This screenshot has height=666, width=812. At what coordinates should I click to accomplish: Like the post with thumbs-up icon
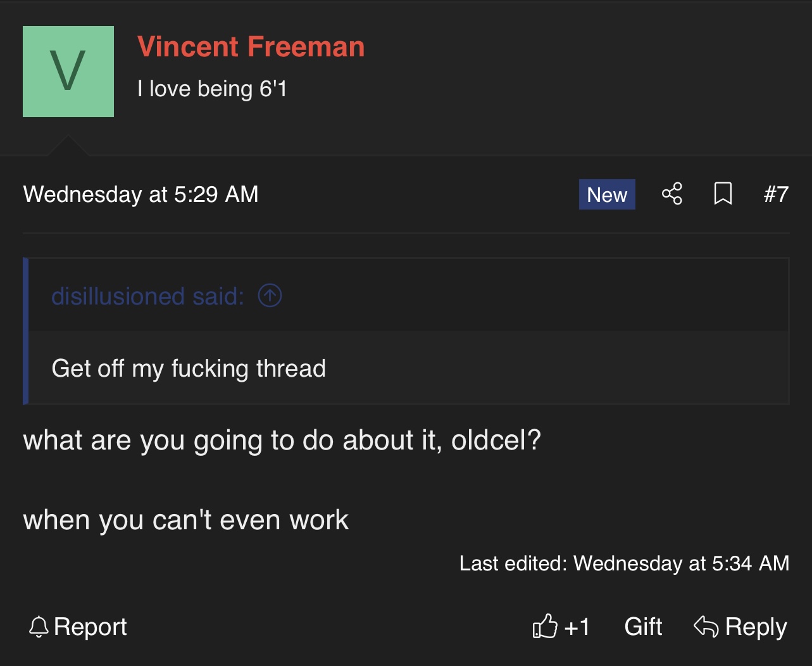[545, 627]
